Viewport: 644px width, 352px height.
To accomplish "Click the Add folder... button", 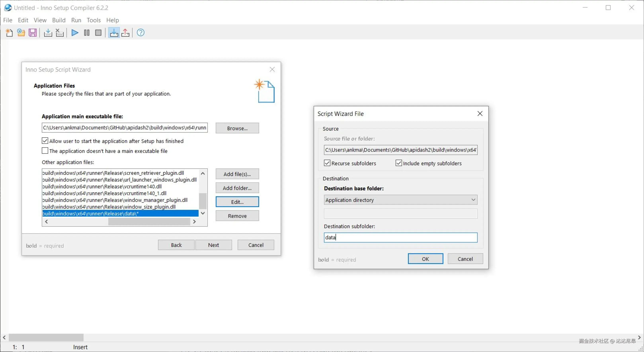I will coord(237,188).
